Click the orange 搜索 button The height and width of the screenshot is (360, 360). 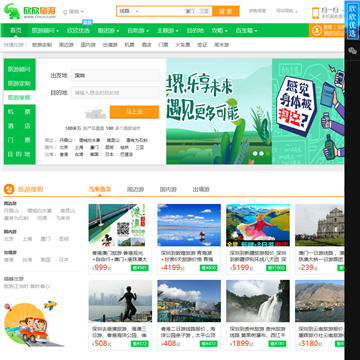tap(226, 11)
